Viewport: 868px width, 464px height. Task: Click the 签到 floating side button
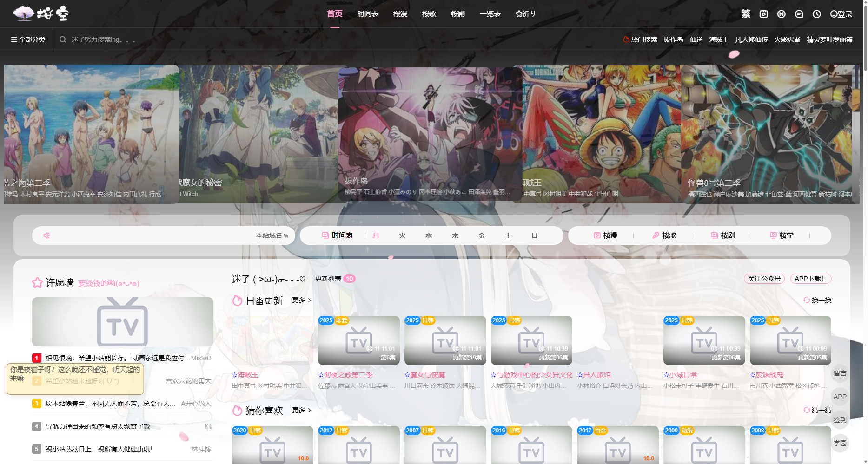click(840, 420)
